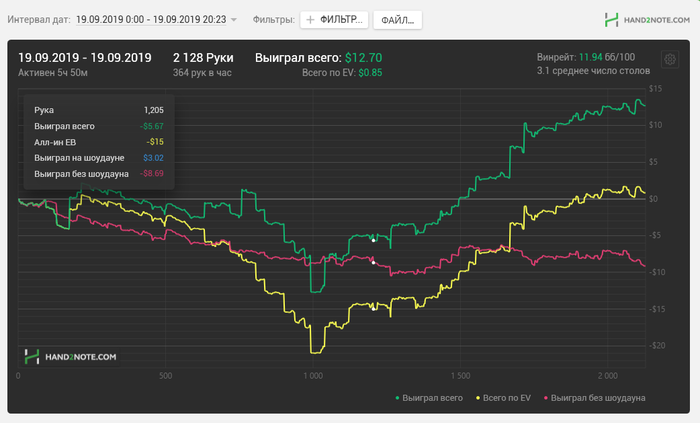The image size is (700, 423).
Task: Open the chart settings gear icon
Action: [670, 59]
